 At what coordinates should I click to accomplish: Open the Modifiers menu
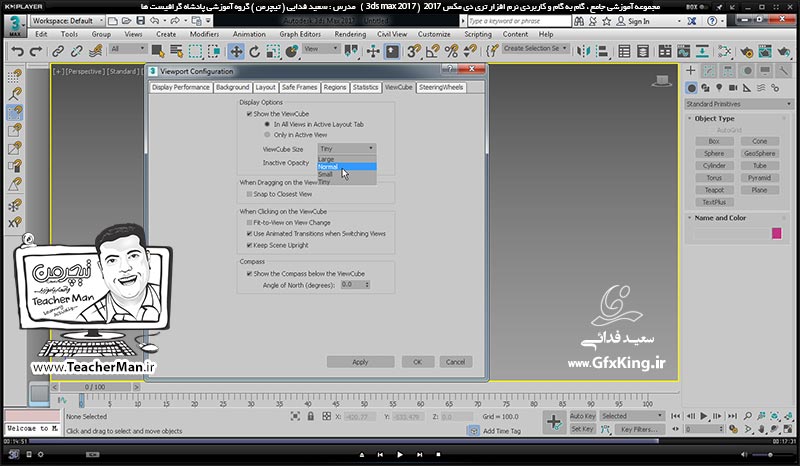pos(204,34)
